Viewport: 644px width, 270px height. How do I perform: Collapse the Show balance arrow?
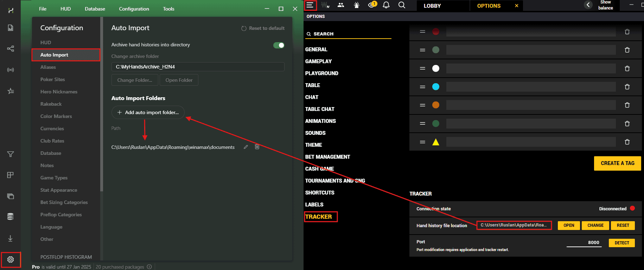(x=588, y=5)
